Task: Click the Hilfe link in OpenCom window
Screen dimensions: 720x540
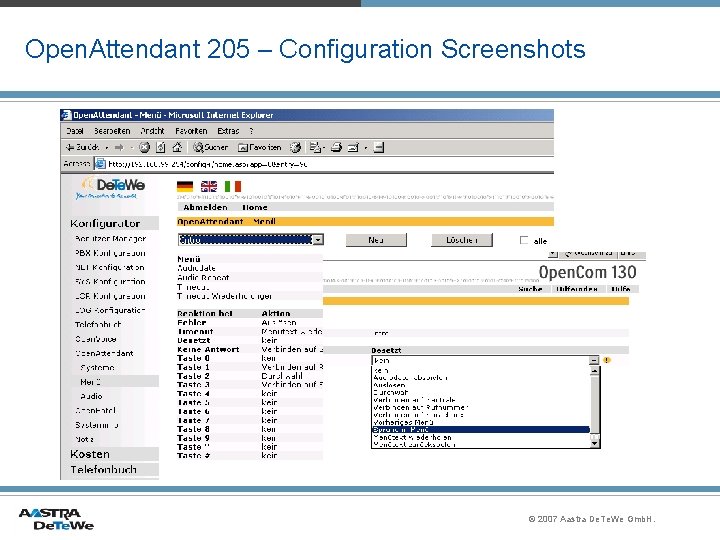Action: tap(621, 289)
